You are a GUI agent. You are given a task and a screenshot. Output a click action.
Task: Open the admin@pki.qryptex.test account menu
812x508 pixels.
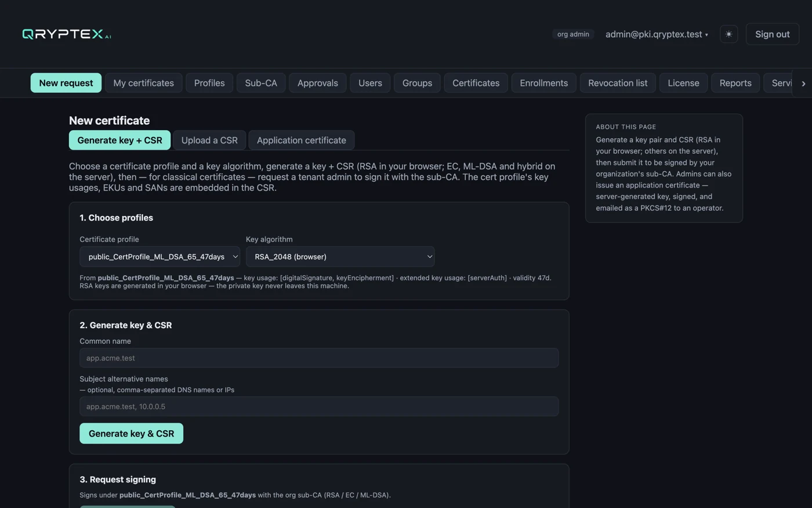click(x=657, y=34)
